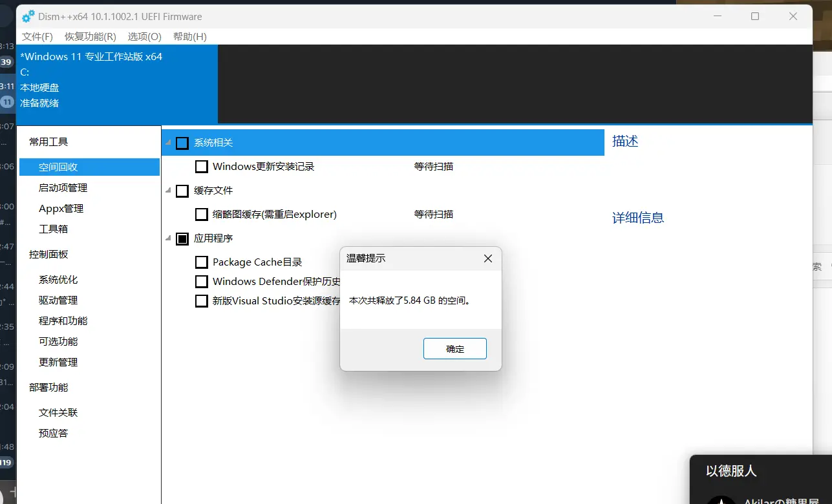The width and height of the screenshot is (832, 504).
Task: Check 缩略图缓存(需重启explorer) checkbox
Action: point(201,214)
